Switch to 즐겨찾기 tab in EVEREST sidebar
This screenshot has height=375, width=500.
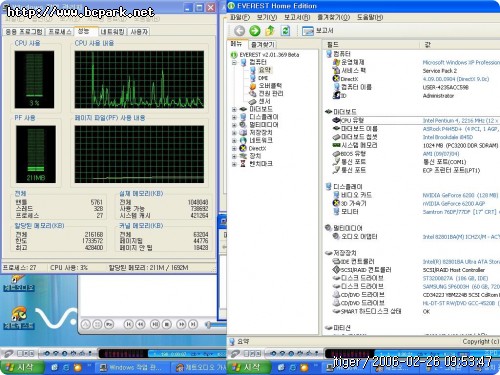pos(263,44)
